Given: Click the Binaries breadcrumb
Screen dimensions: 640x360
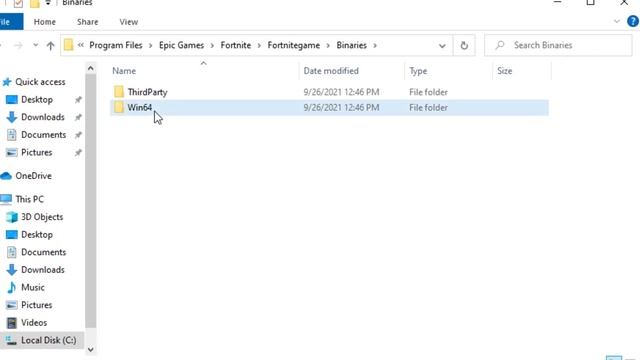Looking at the screenshot, I should coord(351,45).
